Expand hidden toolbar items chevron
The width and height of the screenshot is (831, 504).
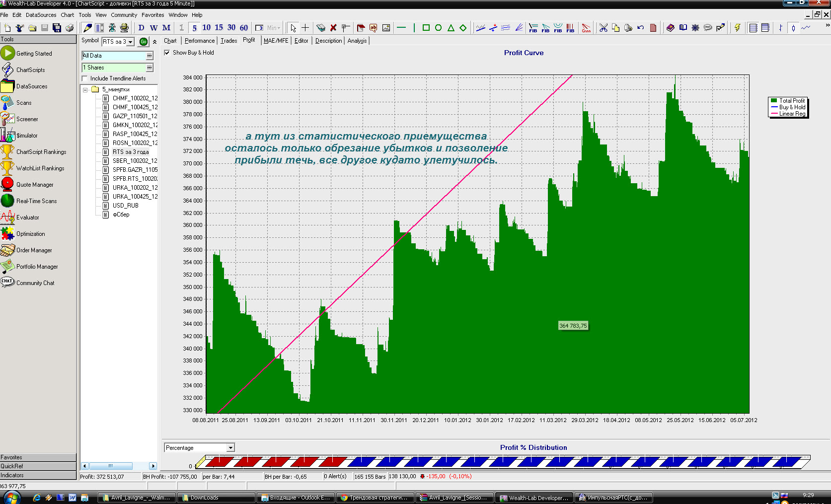point(827,25)
